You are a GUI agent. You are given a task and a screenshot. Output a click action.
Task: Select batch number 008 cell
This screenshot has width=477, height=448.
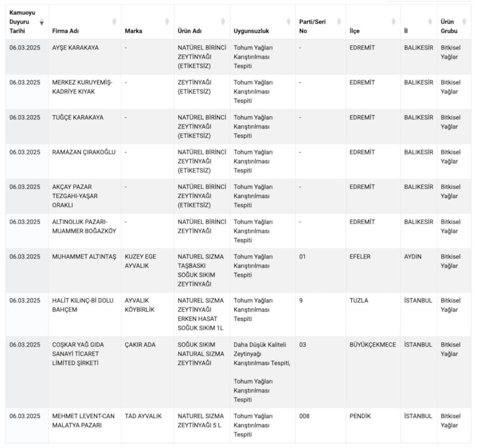[x=305, y=416]
